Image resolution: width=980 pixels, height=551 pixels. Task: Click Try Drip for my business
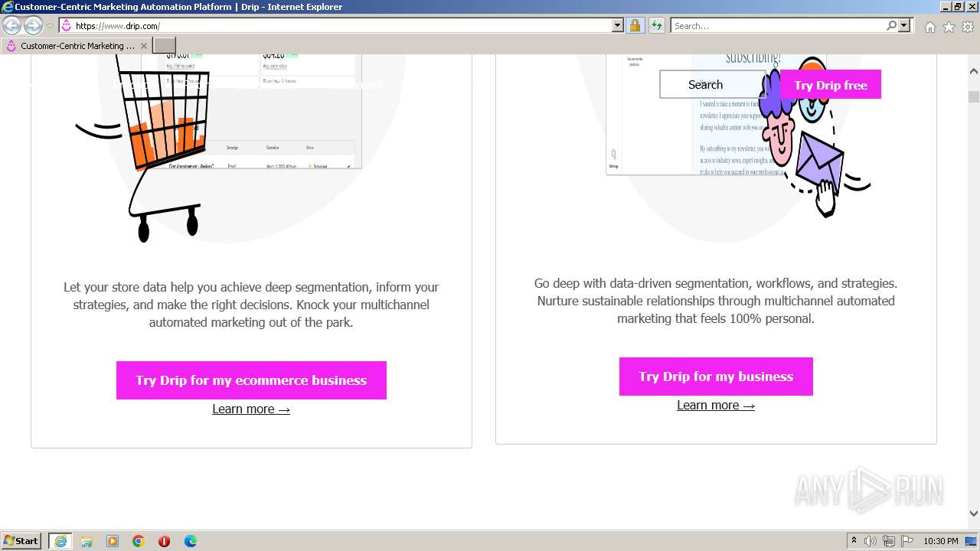click(x=716, y=377)
